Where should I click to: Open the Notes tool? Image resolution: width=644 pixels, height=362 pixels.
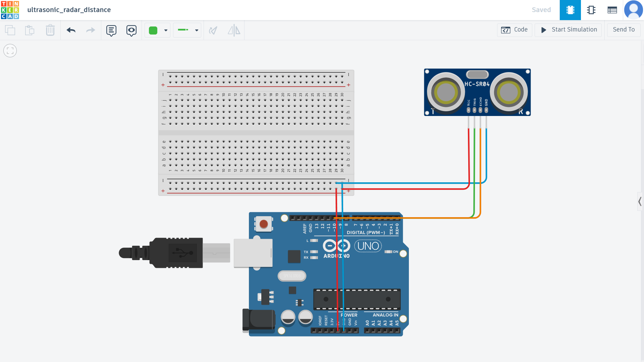point(111,31)
